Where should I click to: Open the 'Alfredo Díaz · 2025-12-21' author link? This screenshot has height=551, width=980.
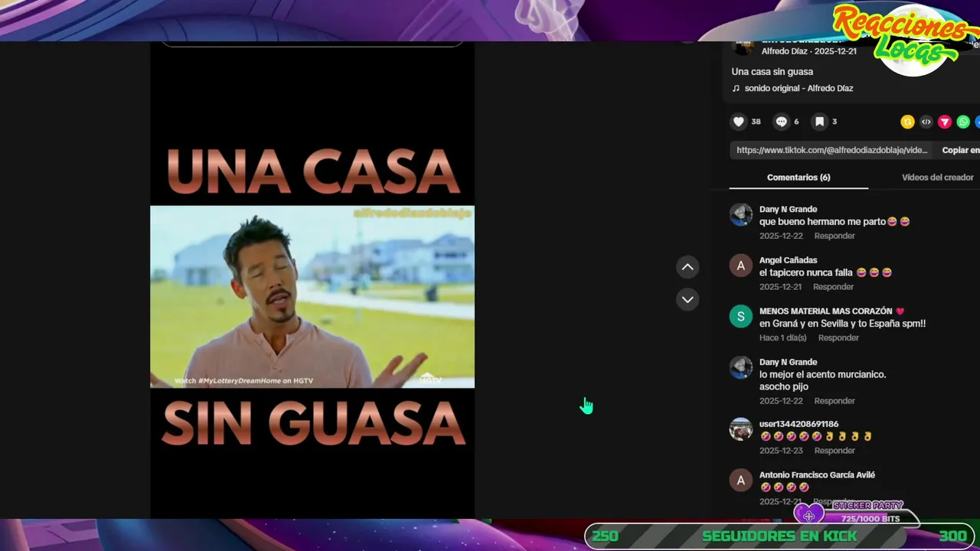point(809,51)
